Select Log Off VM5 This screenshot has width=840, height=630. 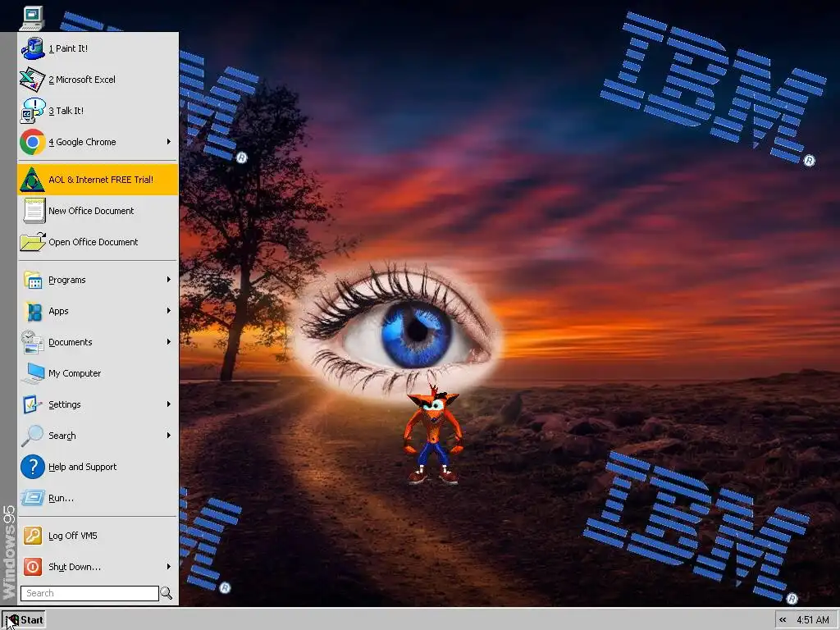click(x=98, y=536)
